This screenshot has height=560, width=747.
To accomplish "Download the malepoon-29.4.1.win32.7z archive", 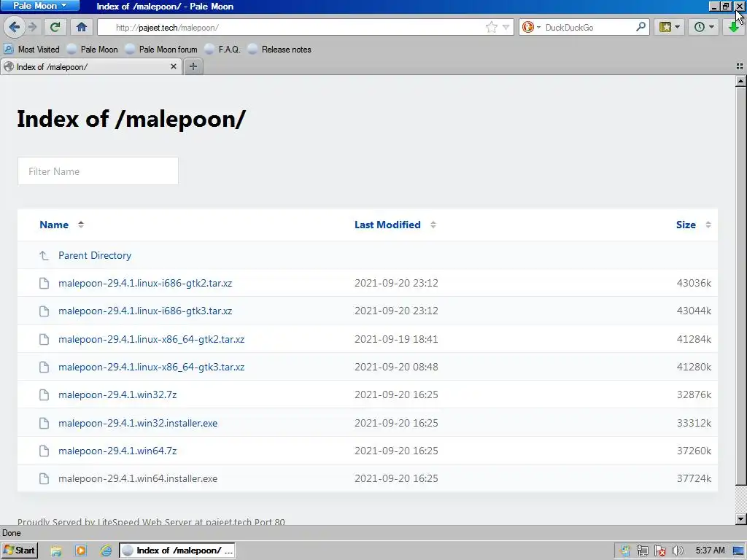I will 117,394.
